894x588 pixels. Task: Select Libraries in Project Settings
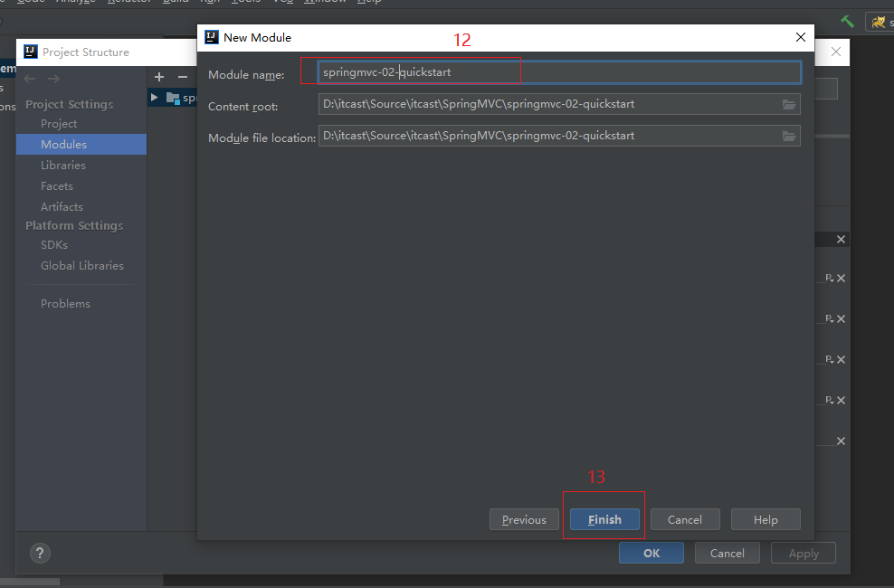coord(62,166)
